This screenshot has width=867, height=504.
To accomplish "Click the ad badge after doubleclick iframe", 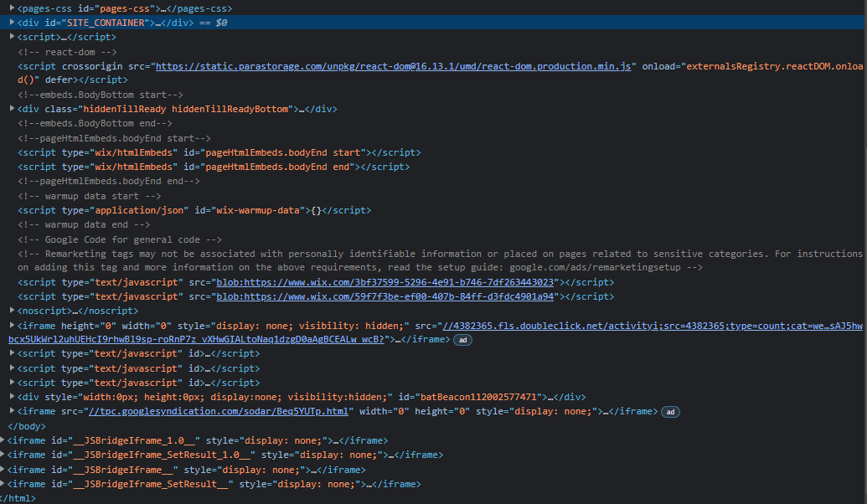I will 462,340.
